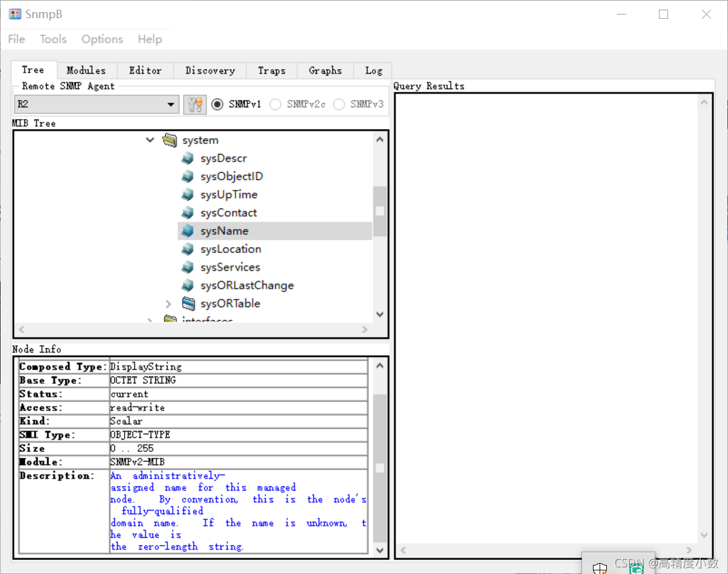The image size is (728, 574).
Task: Select sysObjectID in the MIB tree
Action: [x=231, y=177]
